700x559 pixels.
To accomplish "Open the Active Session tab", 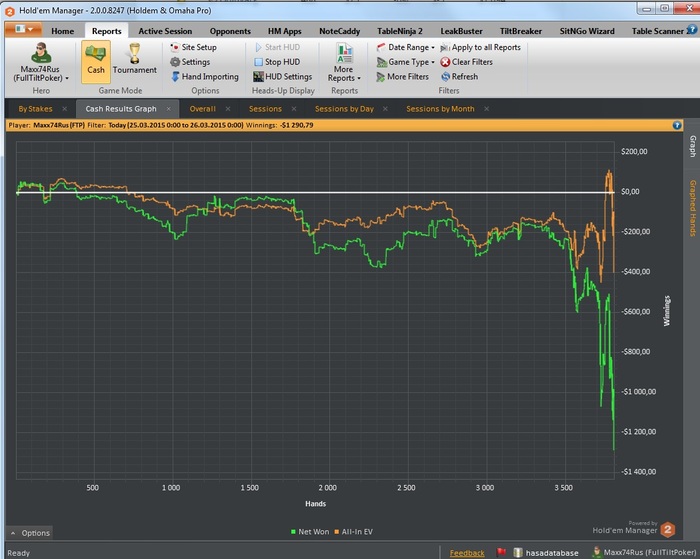I will tap(165, 31).
